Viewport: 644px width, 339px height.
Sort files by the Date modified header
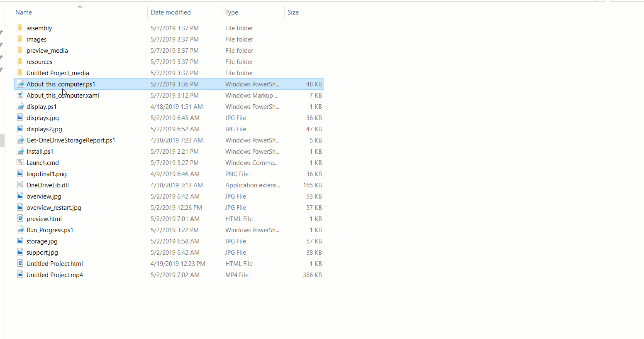click(x=171, y=12)
